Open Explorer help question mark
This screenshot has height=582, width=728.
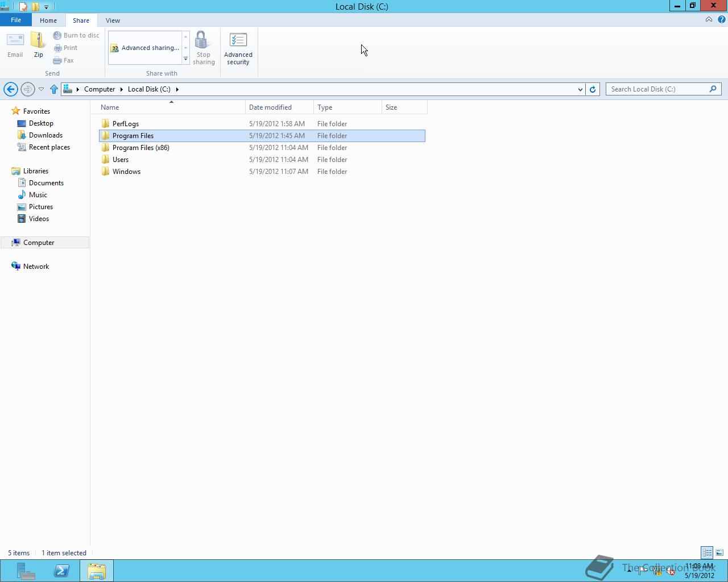[721, 19]
